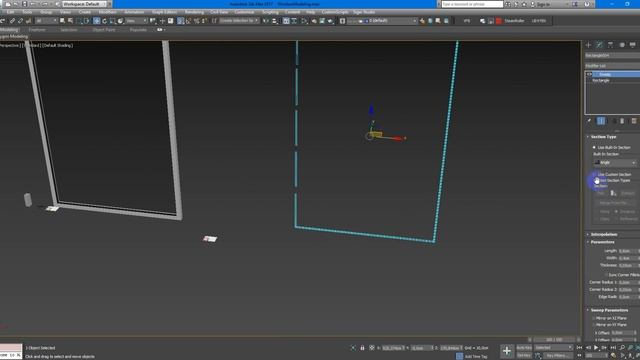The width and height of the screenshot is (640, 360).
Task: Open the Graph Editors menu
Action: click(x=164, y=12)
